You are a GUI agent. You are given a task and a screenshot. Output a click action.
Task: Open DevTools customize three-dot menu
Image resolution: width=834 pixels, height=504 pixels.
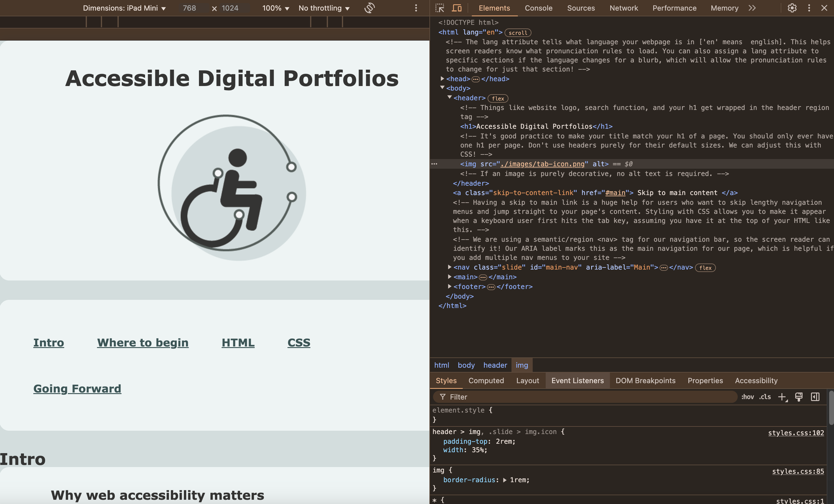[809, 8]
